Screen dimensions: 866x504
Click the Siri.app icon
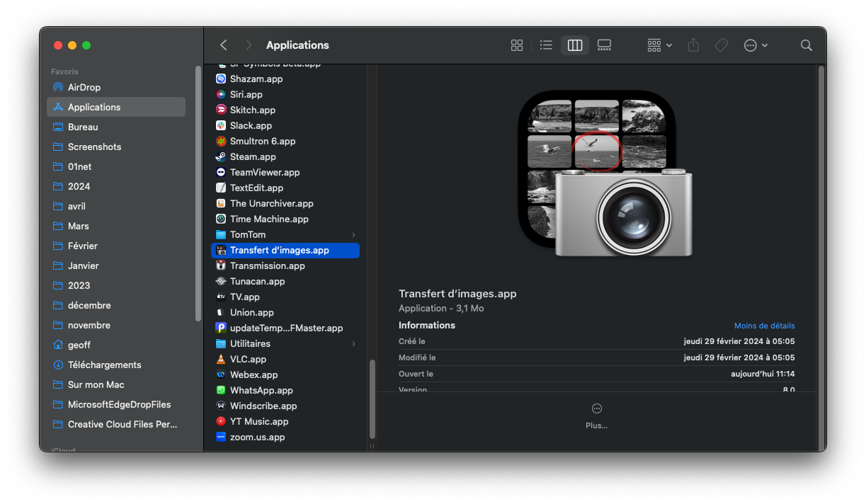click(221, 94)
